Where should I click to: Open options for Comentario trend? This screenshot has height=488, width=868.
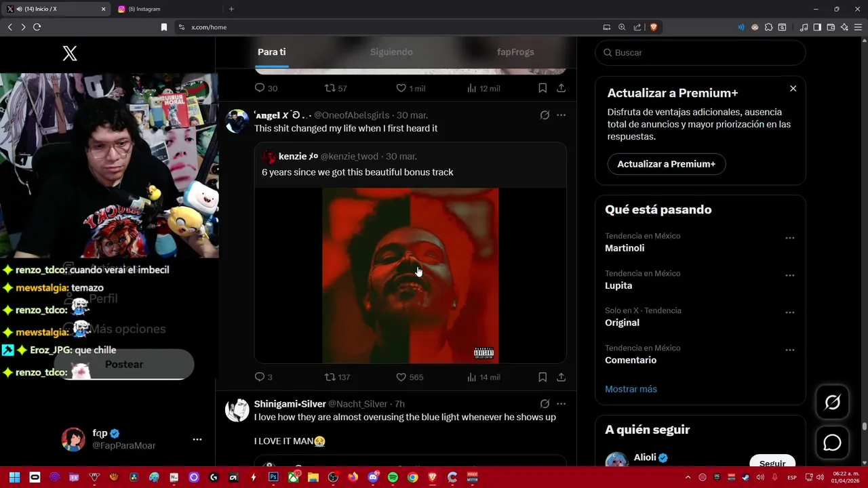789,350
